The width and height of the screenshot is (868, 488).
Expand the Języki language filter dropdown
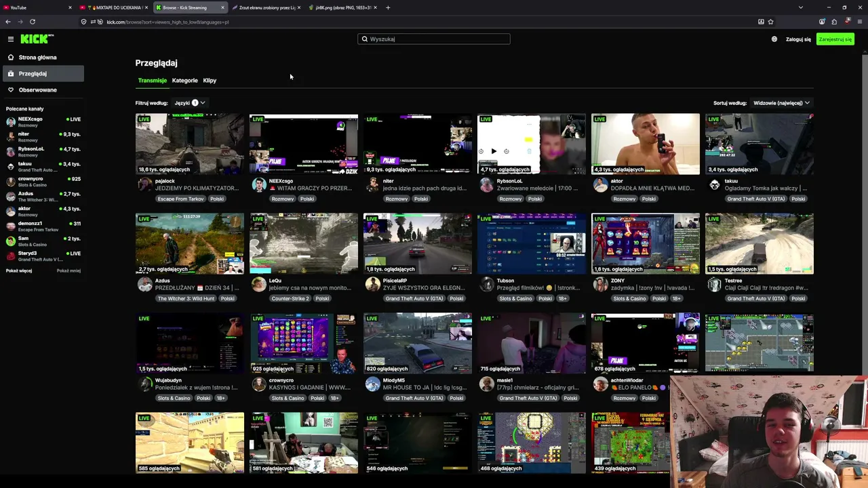click(x=189, y=103)
